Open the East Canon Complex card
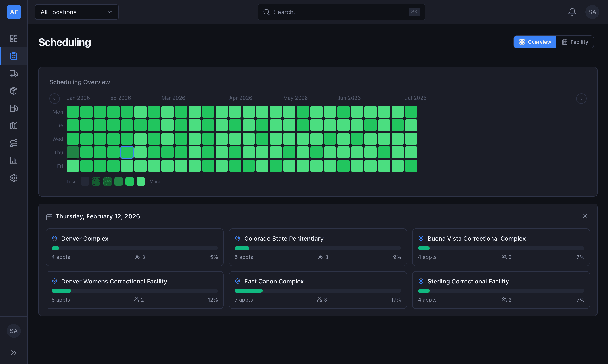The width and height of the screenshot is (608, 364). 318,290
